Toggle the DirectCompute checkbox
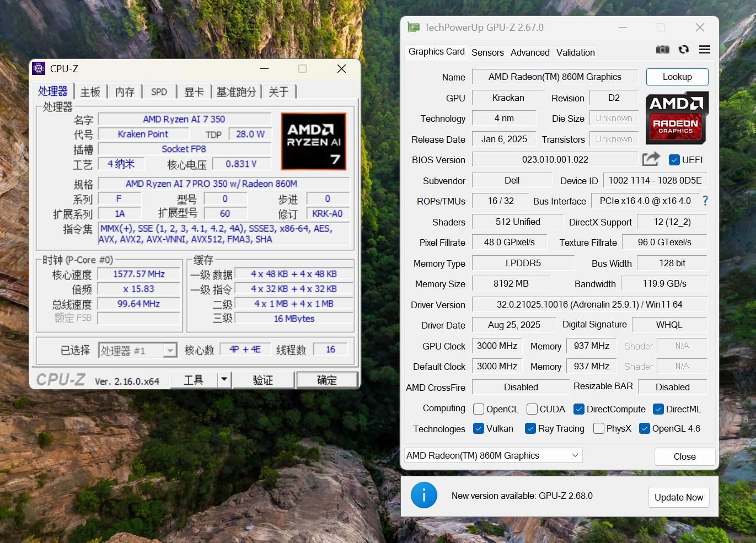Screen dimensions: 756x543 coord(579,409)
